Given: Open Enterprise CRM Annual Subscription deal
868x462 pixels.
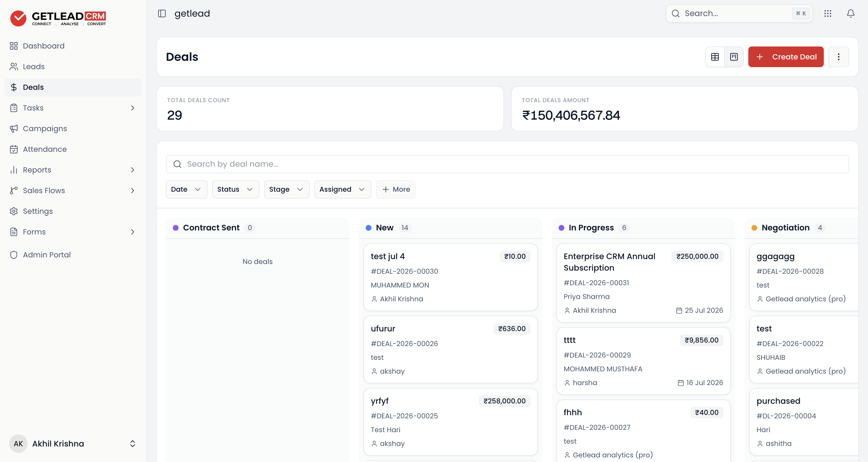Looking at the screenshot, I should (643, 283).
